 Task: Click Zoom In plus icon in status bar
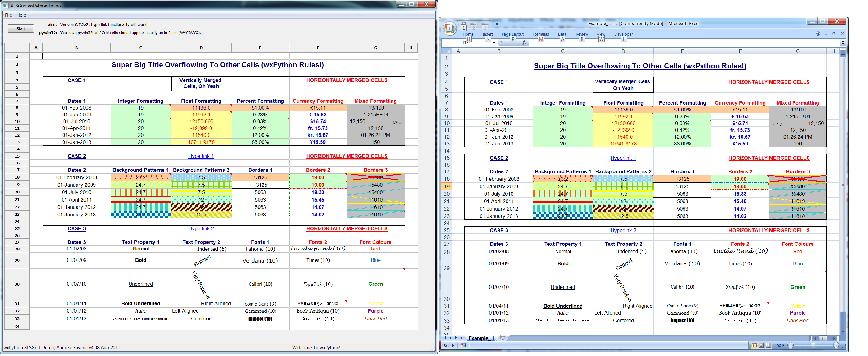836,345
